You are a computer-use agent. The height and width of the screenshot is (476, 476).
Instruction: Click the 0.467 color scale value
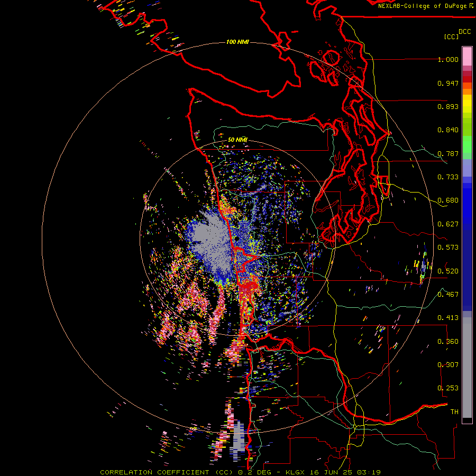pos(448,295)
